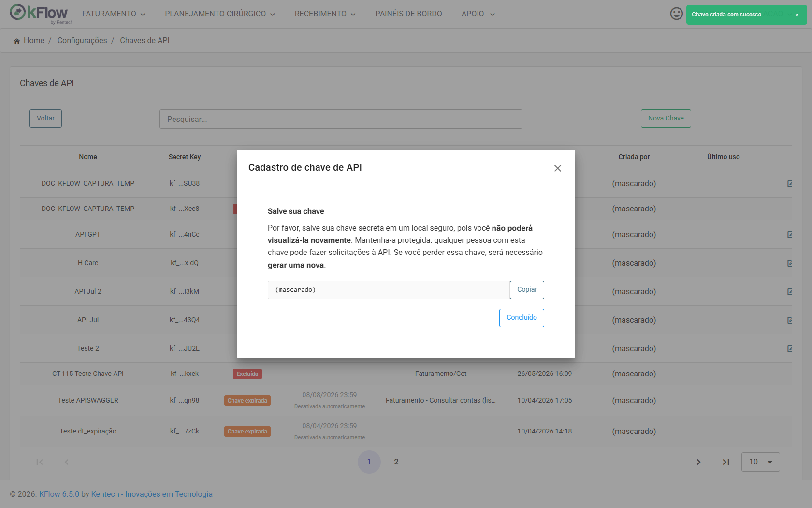Click the Secret Key column header

pos(185,157)
